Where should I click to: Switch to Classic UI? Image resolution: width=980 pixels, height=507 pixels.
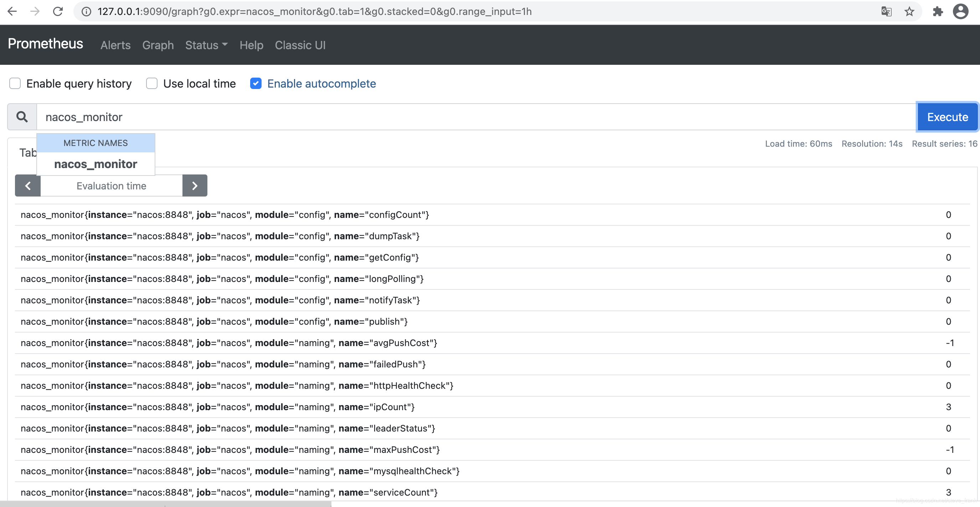point(300,45)
